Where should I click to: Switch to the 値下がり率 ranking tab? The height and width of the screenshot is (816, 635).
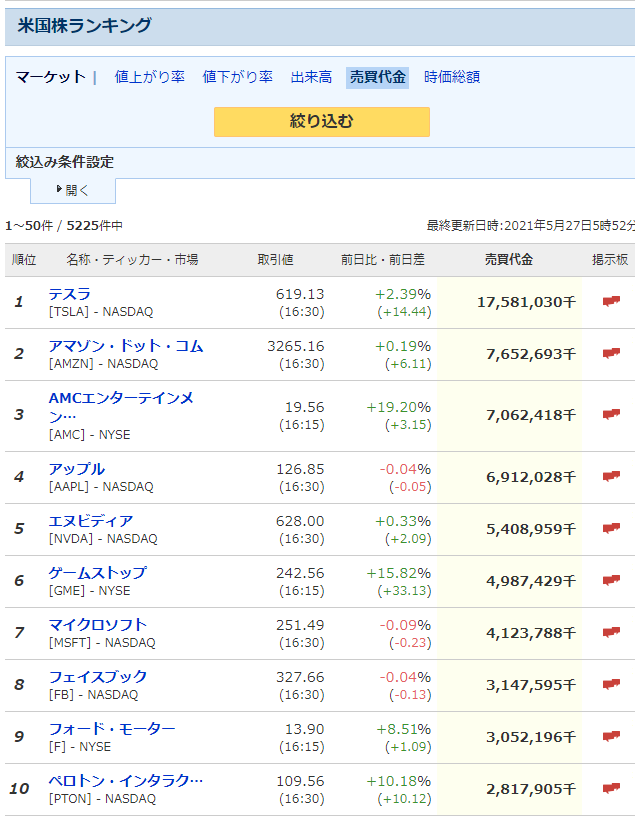point(237,77)
